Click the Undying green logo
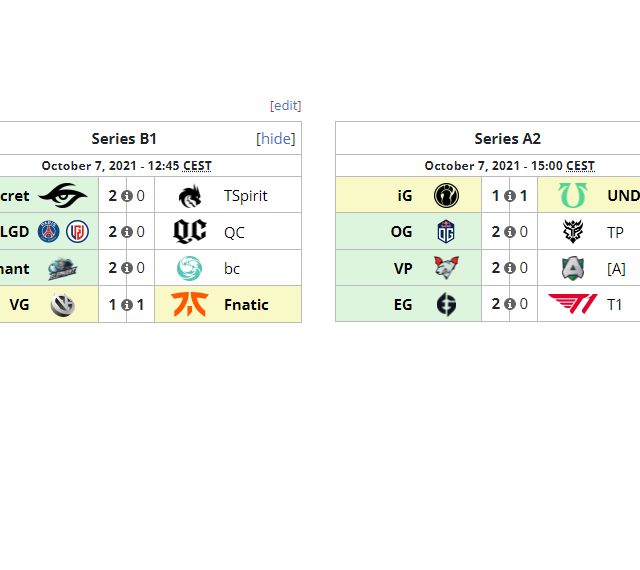 pyautogui.click(x=573, y=196)
